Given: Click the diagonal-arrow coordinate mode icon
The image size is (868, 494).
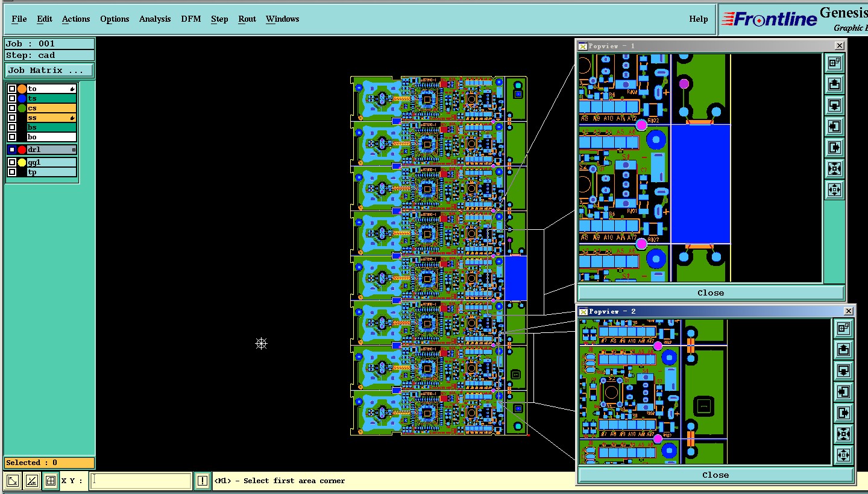Looking at the screenshot, I should tap(13, 481).
